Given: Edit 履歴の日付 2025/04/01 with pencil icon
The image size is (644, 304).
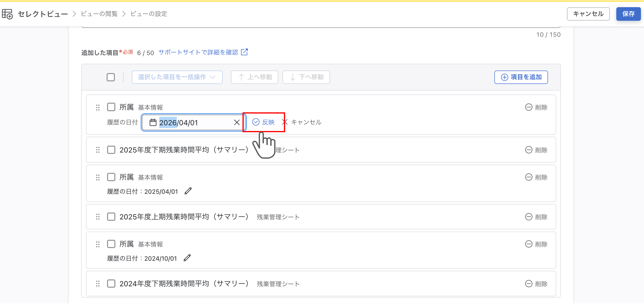Looking at the screenshot, I should click(x=188, y=191).
